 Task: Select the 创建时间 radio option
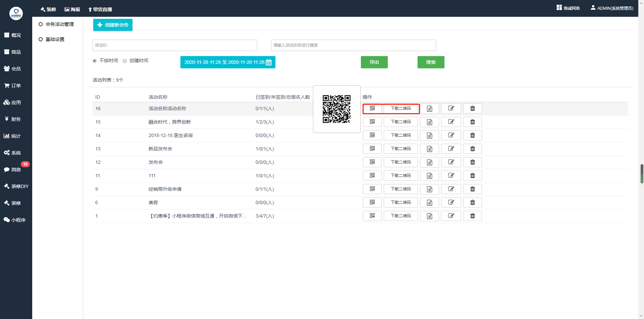point(125,61)
